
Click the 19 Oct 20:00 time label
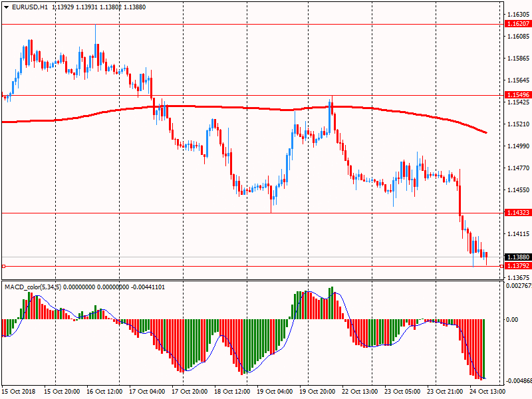pos(317,392)
